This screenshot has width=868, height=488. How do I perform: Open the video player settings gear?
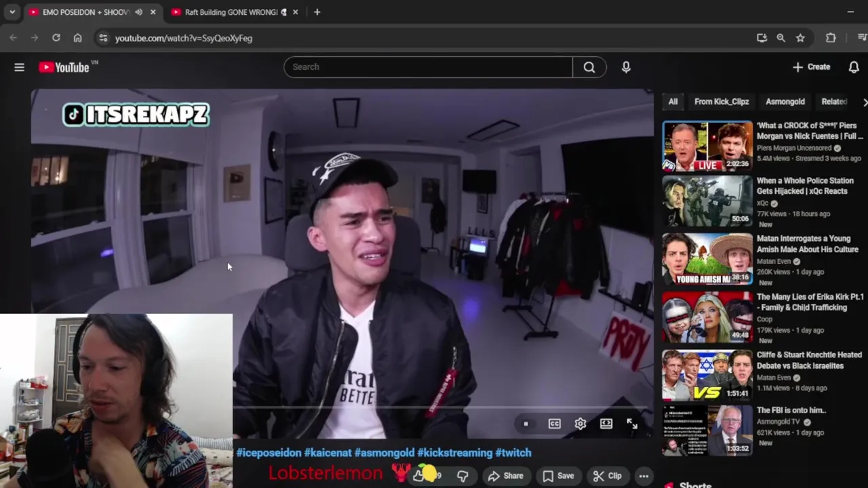pos(580,424)
